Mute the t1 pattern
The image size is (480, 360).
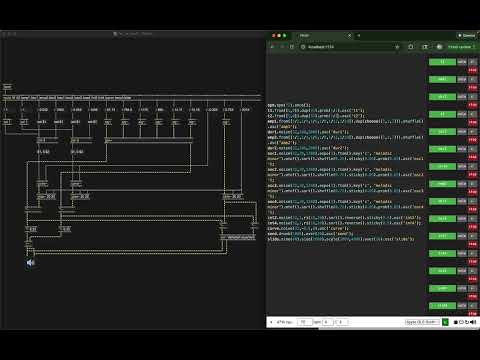click(x=462, y=62)
